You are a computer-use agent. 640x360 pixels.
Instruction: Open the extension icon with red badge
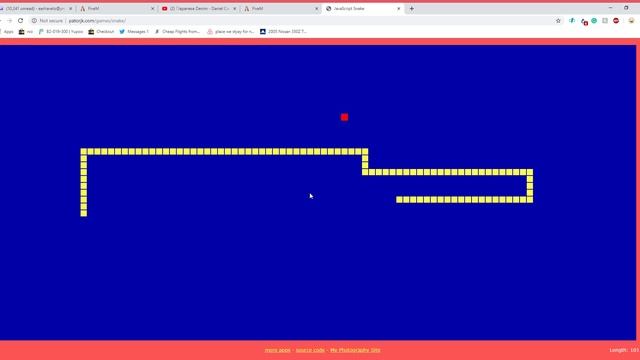point(584,21)
